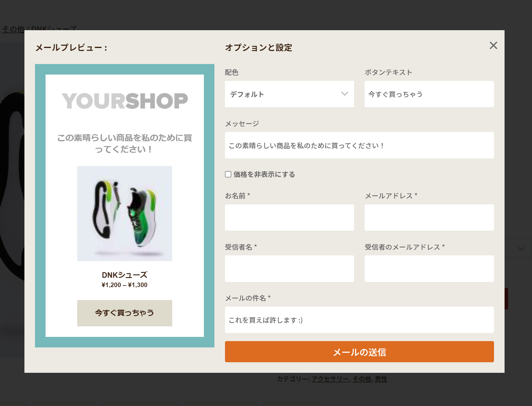Open the 男性 category link
The image size is (532, 406).
point(381,379)
